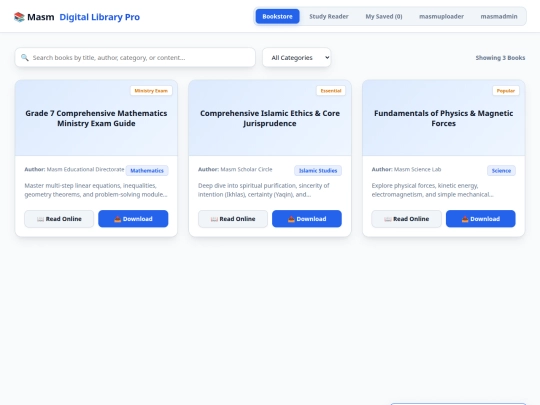
Task: Click the Masm books logo icon
Action: pyautogui.click(x=19, y=17)
